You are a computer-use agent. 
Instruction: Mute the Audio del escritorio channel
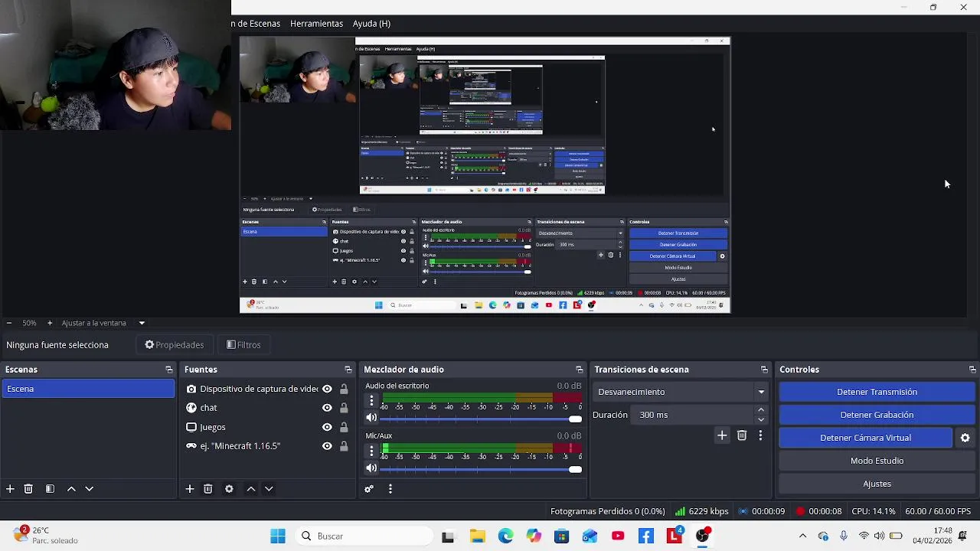pyautogui.click(x=371, y=418)
